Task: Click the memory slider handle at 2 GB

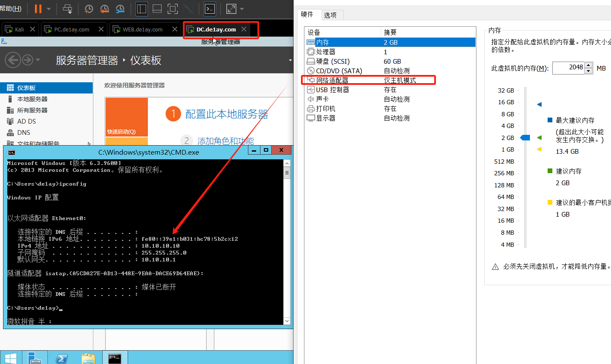Action: tap(525, 138)
